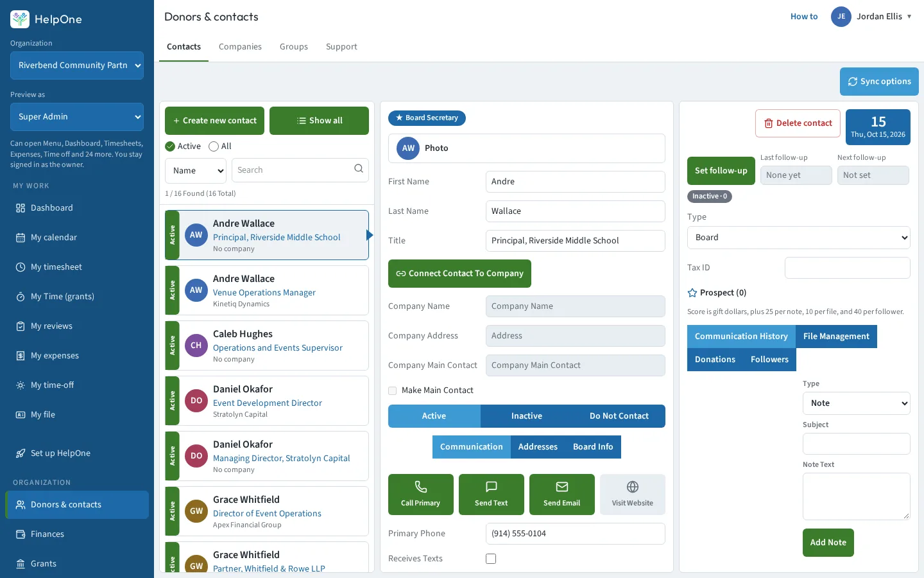The image size is (924, 578).
Task: Set contact status to Inactive
Action: 527,416
